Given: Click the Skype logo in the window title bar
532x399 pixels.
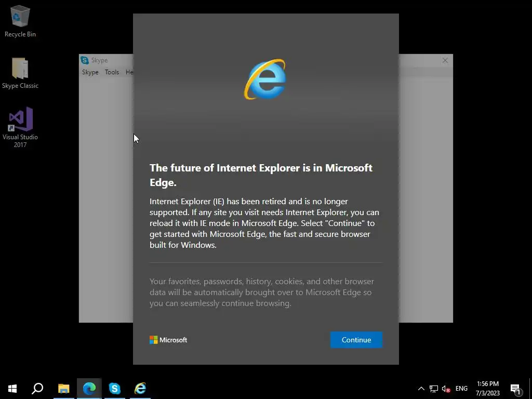Looking at the screenshot, I should (85, 60).
